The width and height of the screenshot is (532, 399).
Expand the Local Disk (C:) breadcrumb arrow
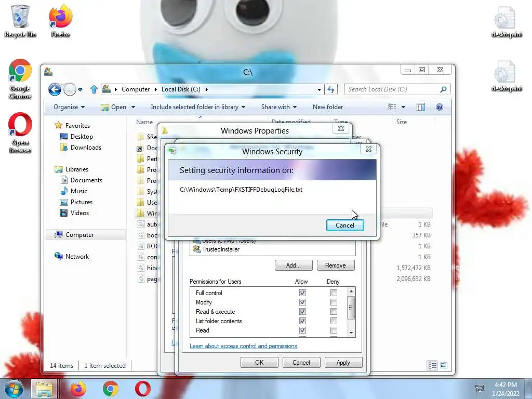[206, 89]
